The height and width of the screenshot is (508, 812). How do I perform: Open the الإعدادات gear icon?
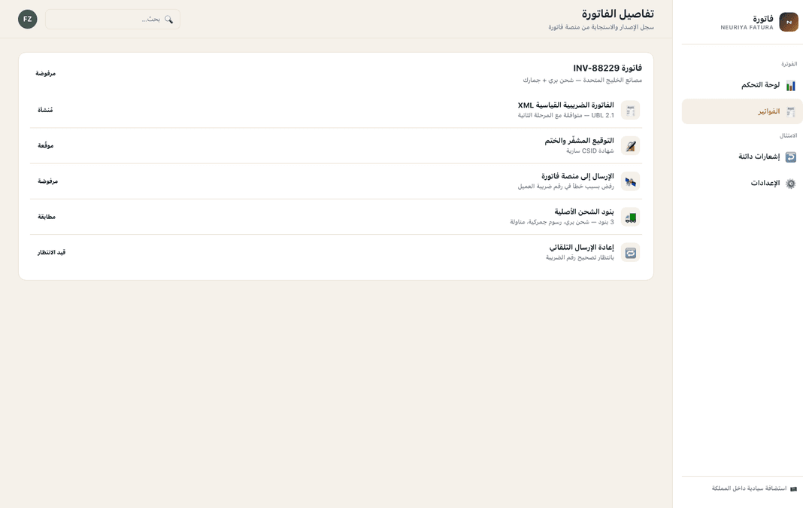791,184
